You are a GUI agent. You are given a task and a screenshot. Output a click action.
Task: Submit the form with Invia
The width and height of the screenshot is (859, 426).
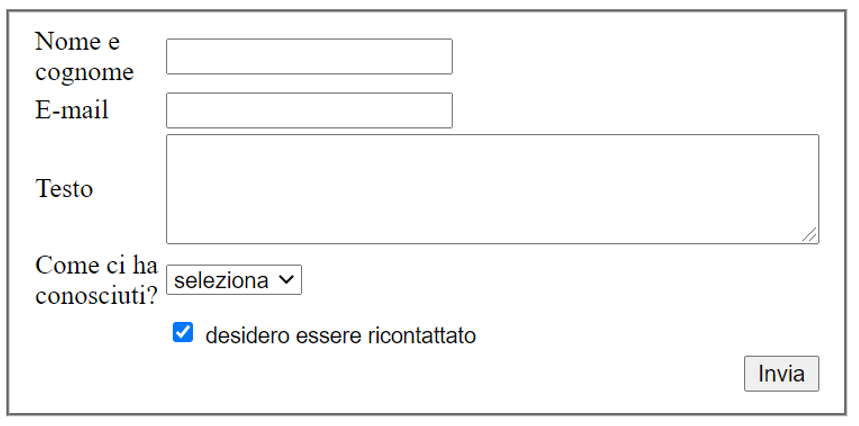[781, 374]
